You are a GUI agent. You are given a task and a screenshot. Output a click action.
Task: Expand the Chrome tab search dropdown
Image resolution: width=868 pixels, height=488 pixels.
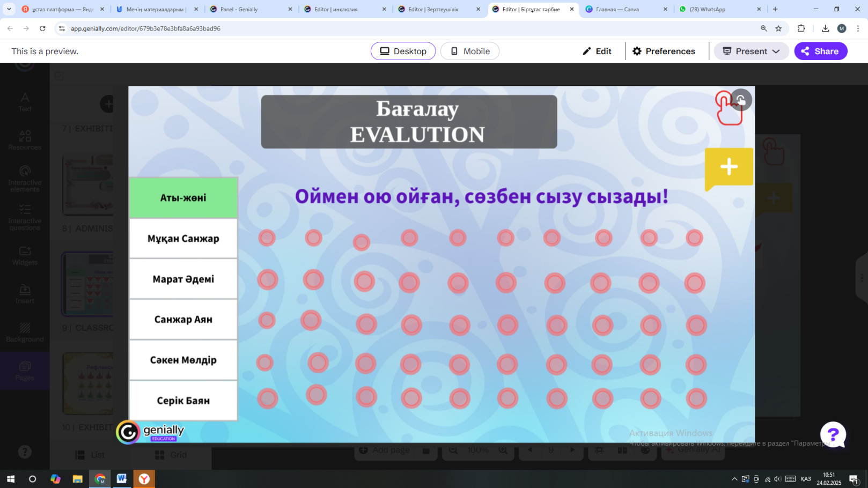tap(9, 9)
